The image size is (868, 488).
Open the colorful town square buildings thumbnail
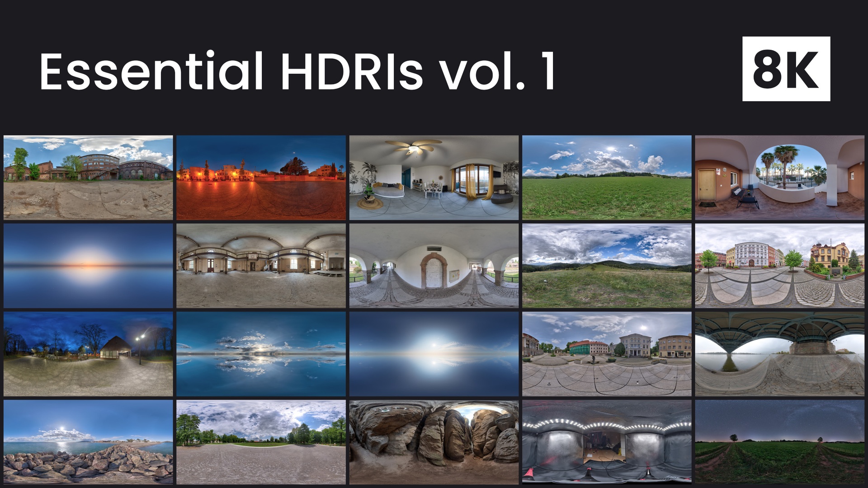click(780, 266)
